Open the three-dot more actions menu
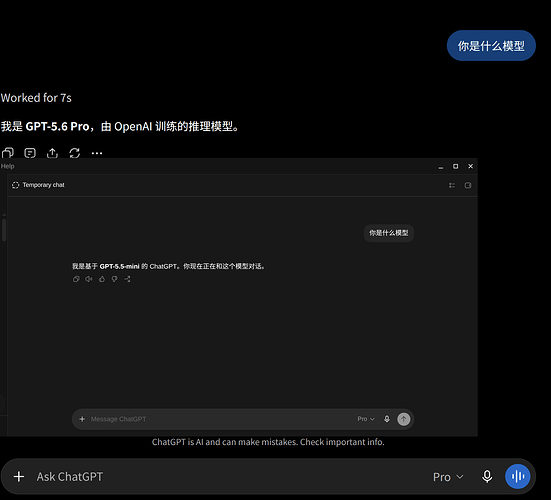 (x=97, y=153)
